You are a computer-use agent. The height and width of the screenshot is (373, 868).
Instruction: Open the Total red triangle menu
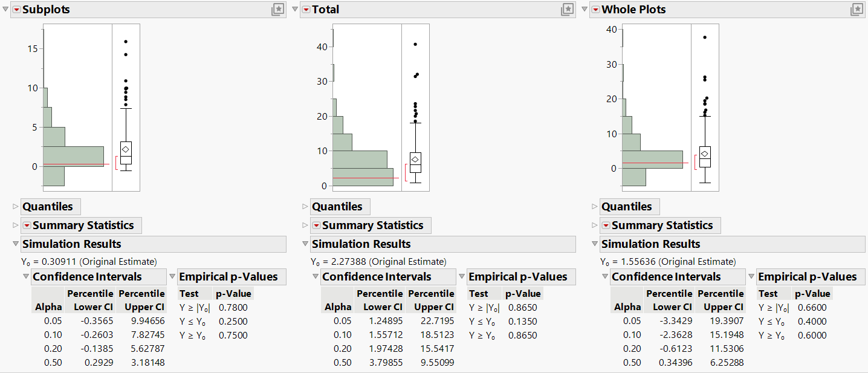[x=306, y=9]
